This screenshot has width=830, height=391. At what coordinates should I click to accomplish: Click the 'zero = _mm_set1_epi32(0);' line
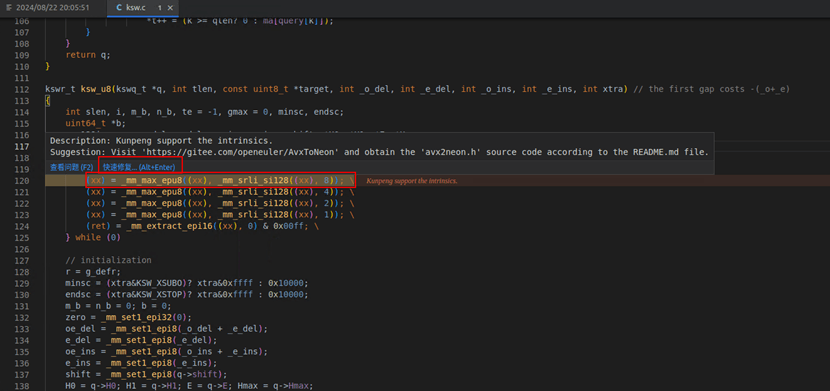pos(129,317)
